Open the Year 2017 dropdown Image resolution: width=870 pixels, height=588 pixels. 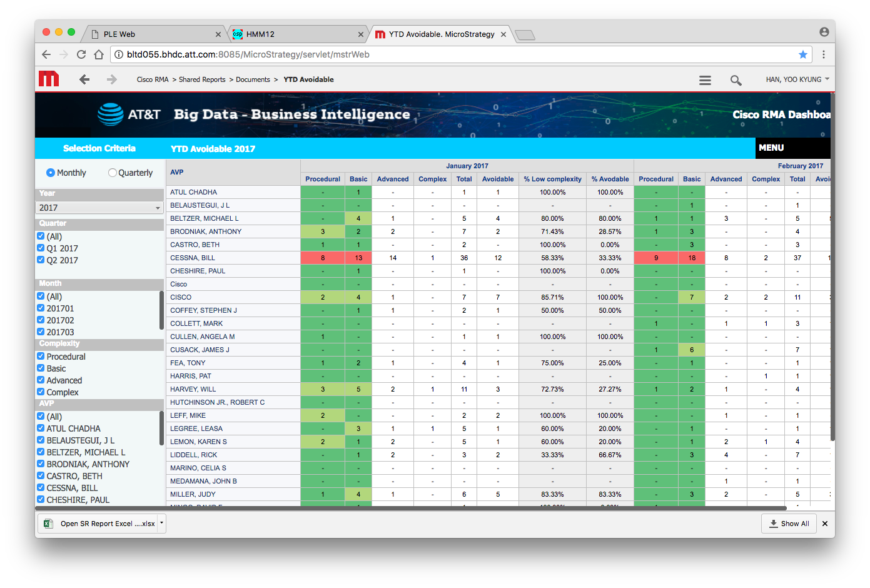point(99,208)
